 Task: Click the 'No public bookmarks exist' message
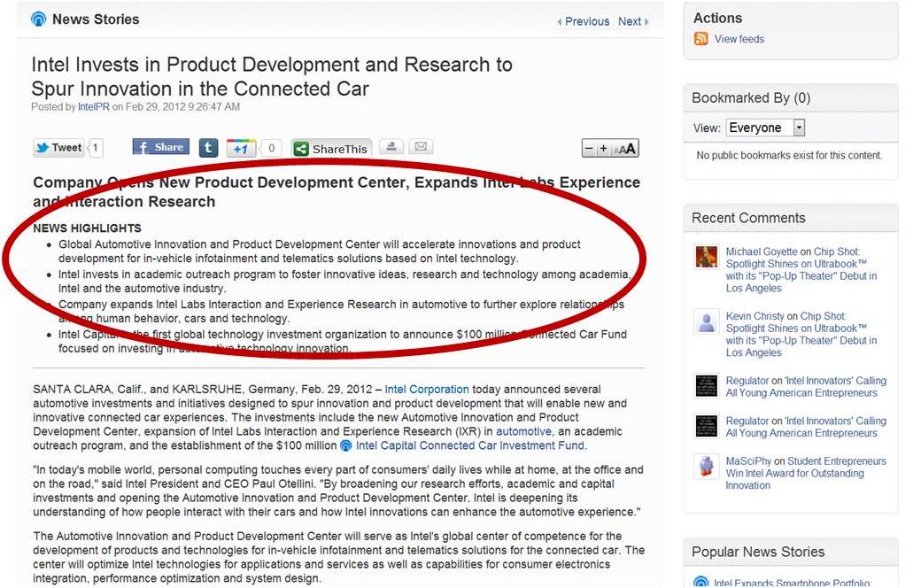pyautogui.click(x=789, y=155)
